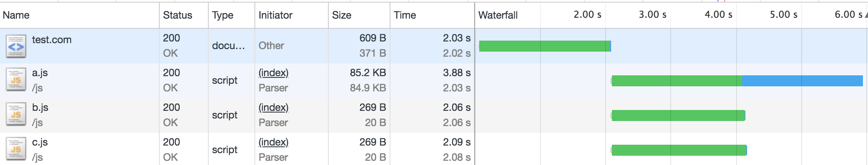Sort by the Size column header

tap(359, 15)
